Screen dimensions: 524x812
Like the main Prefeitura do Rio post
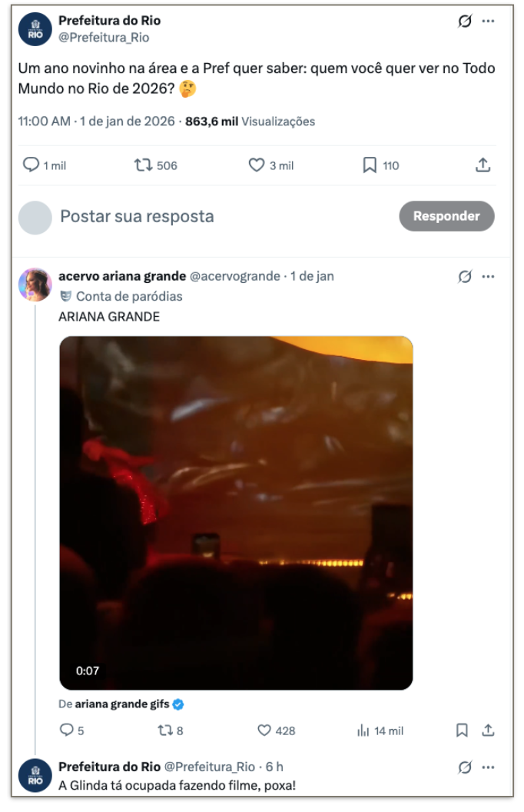(257, 165)
